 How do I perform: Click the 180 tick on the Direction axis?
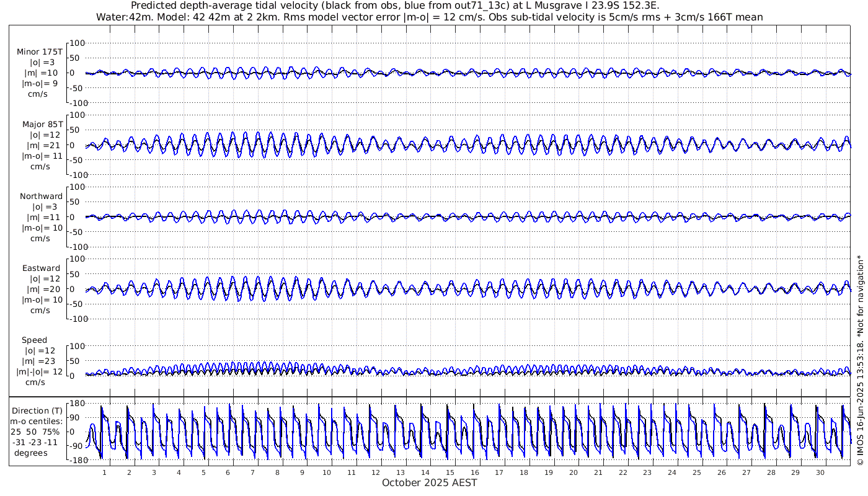coord(77,404)
